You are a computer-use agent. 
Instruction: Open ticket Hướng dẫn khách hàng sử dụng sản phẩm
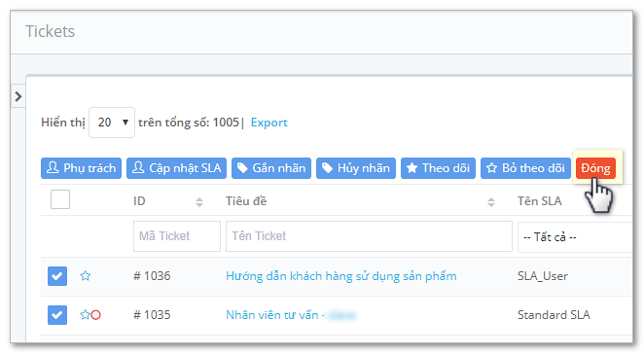coord(340,276)
